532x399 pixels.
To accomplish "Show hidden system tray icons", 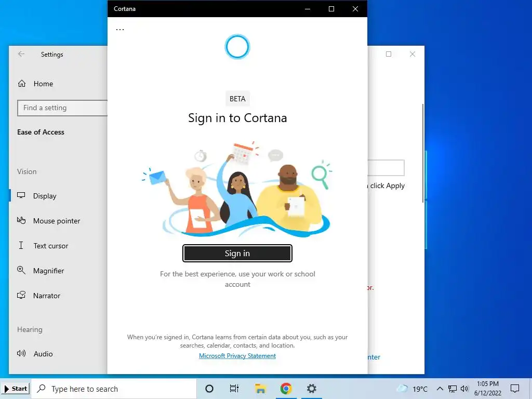I will pos(440,389).
